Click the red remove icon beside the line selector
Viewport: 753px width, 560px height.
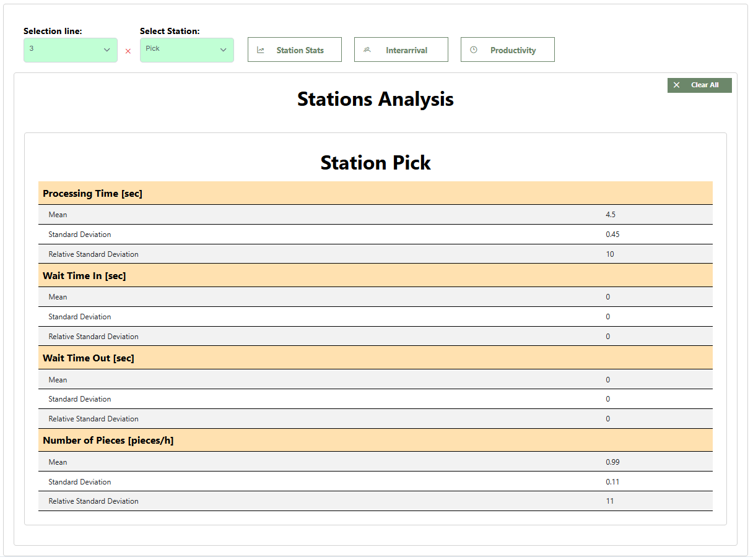click(x=128, y=51)
